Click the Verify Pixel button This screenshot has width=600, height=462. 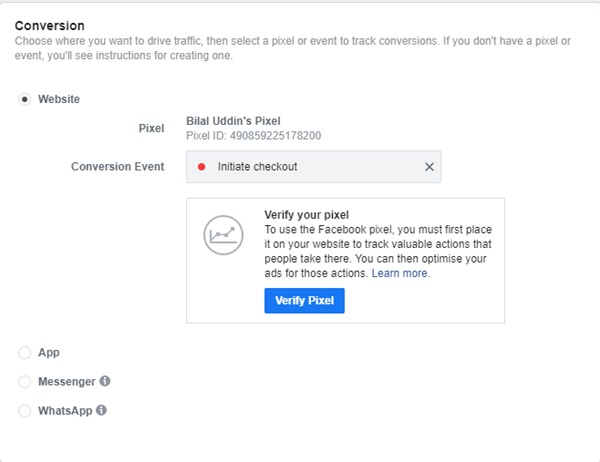pos(304,300)
